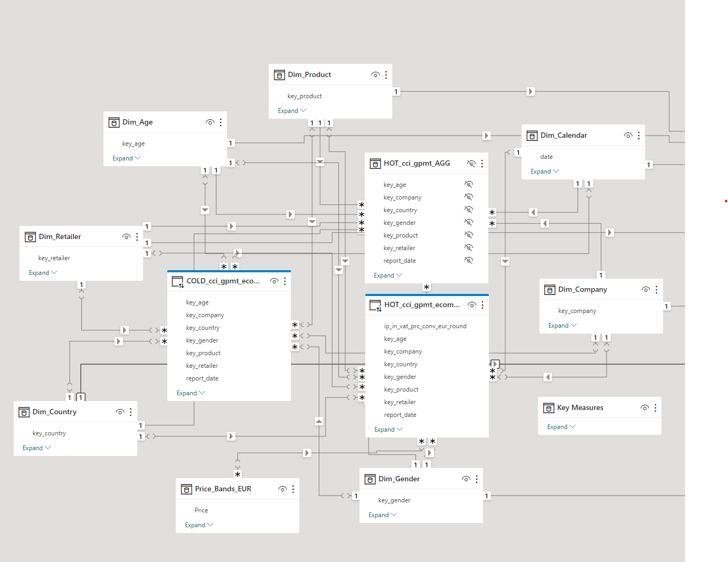This screenshot has width=728, height=562.
Task: Expand the Dim_Calendar field list
Action: click(545, 172)
